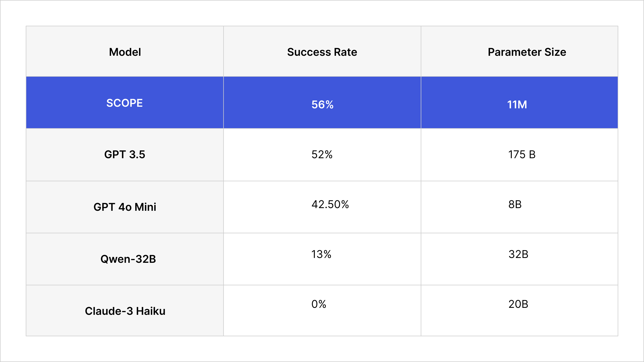Select the 52% success rate cell
This screenshot has width=644, height=362.
322,154
